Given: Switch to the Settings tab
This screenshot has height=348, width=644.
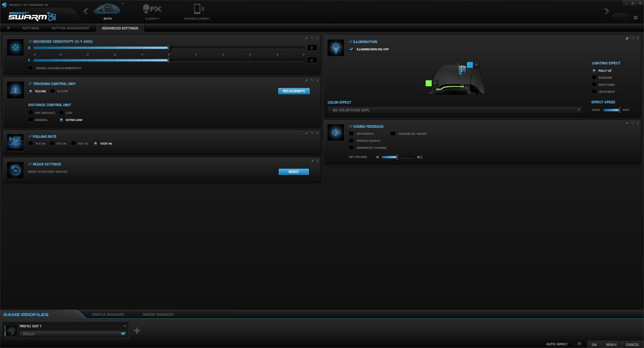Looking at the screenshot, I should point(31,28).
